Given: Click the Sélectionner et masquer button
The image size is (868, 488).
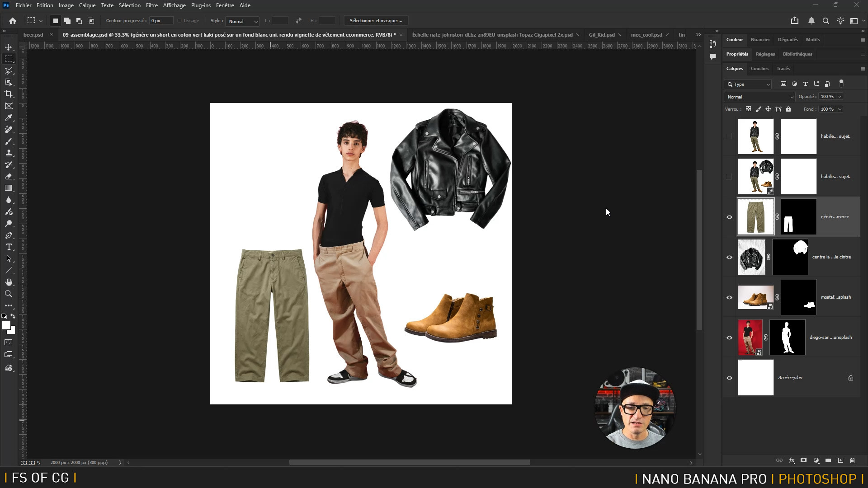Looking at the screenshot, I should 376,21.
